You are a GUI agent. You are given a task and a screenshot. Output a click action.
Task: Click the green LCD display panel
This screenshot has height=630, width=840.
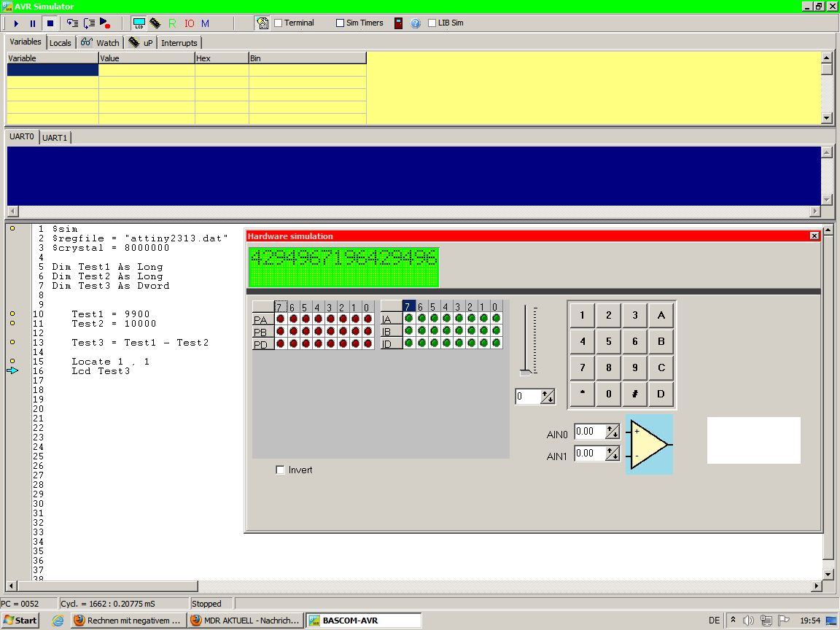343,268
